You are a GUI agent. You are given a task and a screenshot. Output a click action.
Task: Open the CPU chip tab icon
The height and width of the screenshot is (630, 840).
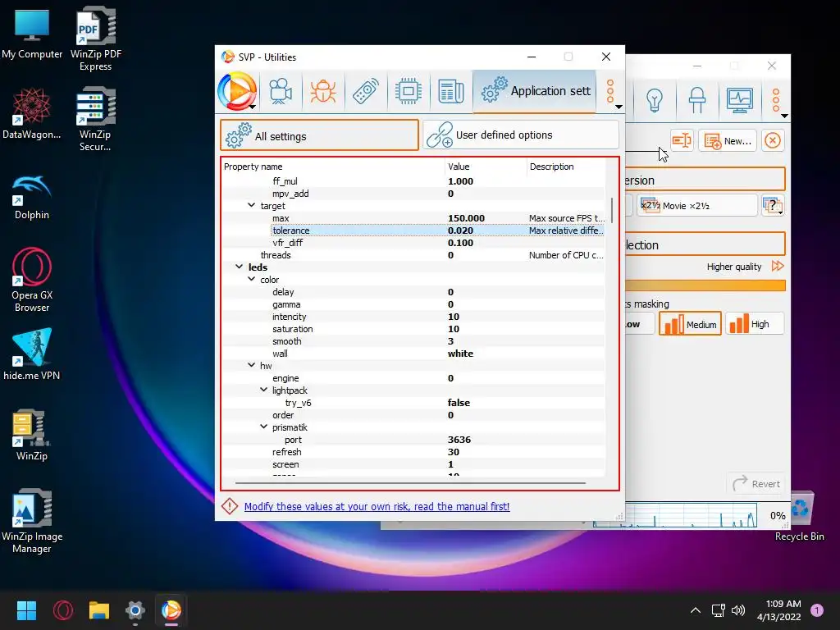(x=409, y=92)
